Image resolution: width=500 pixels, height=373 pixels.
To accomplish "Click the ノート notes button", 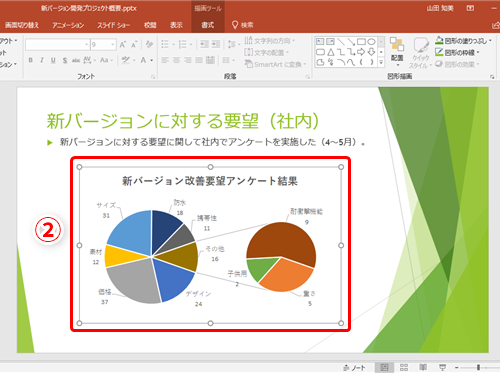I will click(354, 368).
